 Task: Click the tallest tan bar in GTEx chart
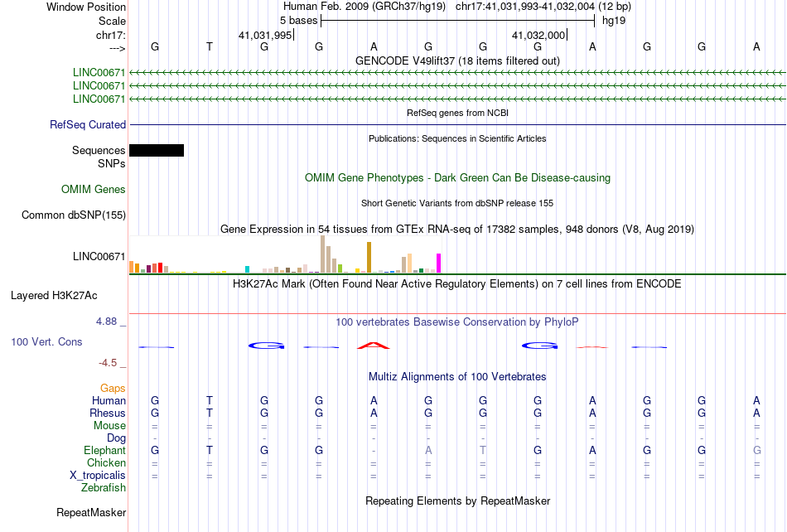[x=323, y=254]
